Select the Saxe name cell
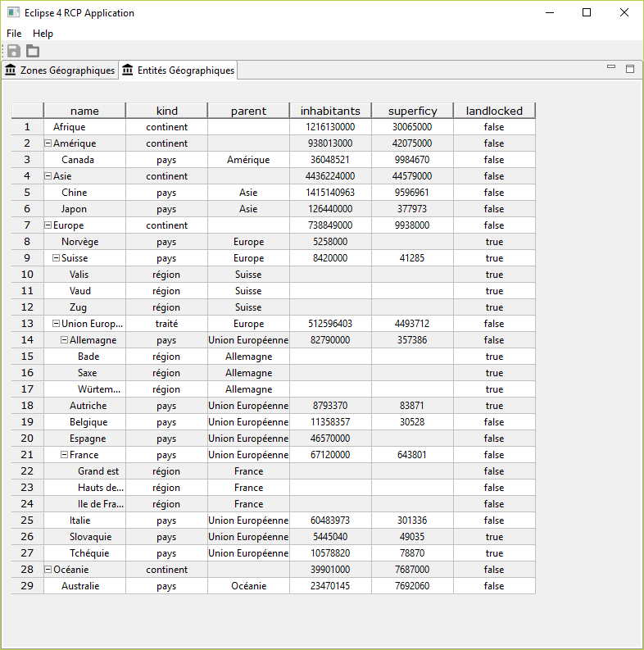Image resolution: width=644 pixels, height=650 pixels. (84, 373)
